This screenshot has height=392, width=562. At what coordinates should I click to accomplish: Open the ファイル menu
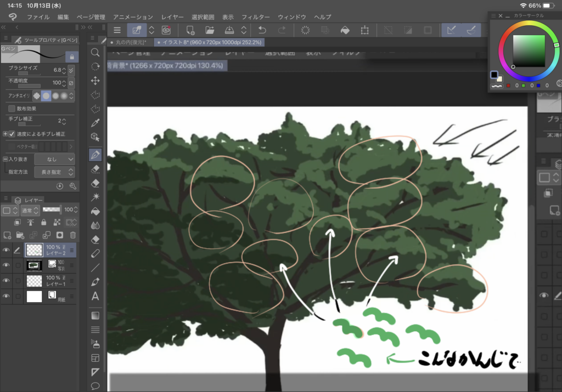(38, 17)
